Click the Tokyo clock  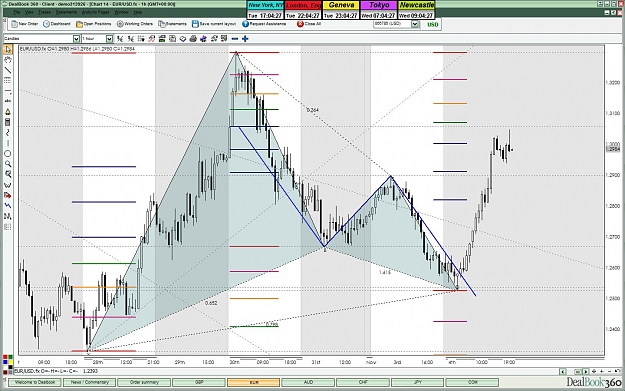[x=379, y=10]
